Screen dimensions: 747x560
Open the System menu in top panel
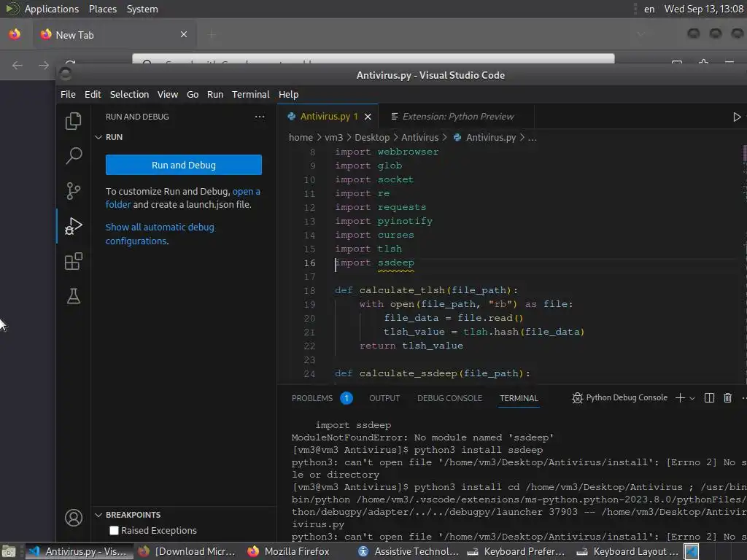pyautogui.click(x=142, y=9)
